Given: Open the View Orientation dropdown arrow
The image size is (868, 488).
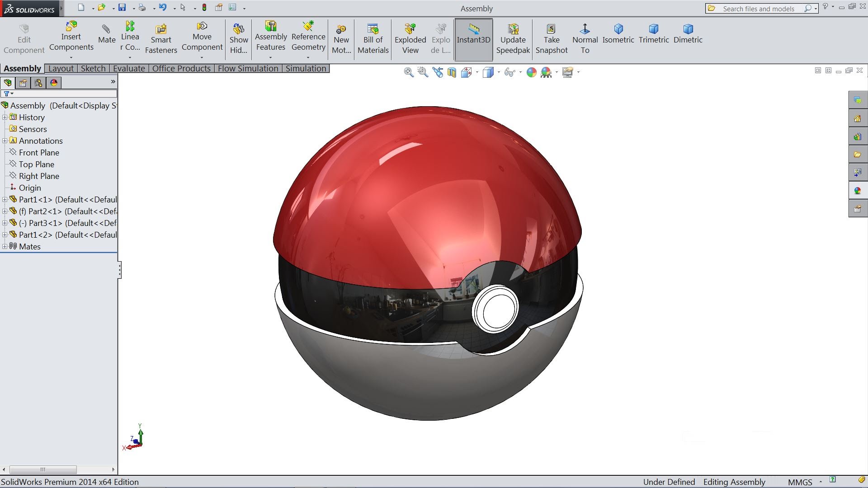Looking at the screenshot, I should pyautogui.click(x=477, y=73).
